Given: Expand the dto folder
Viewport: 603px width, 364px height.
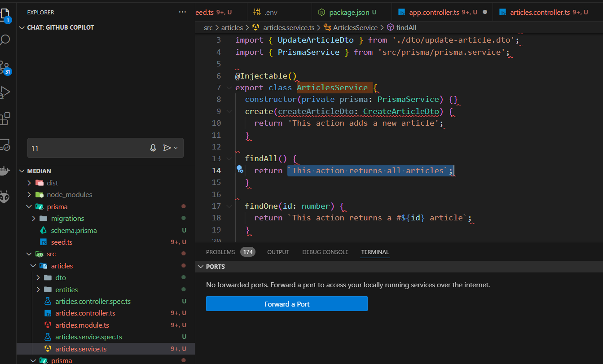Looking at the screenshot, I should 38,278.
